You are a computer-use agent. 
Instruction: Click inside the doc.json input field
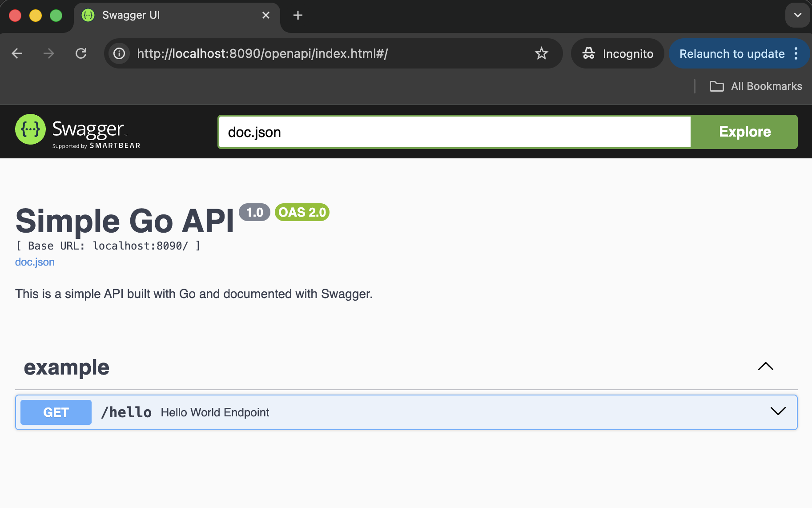coord(445,132)
